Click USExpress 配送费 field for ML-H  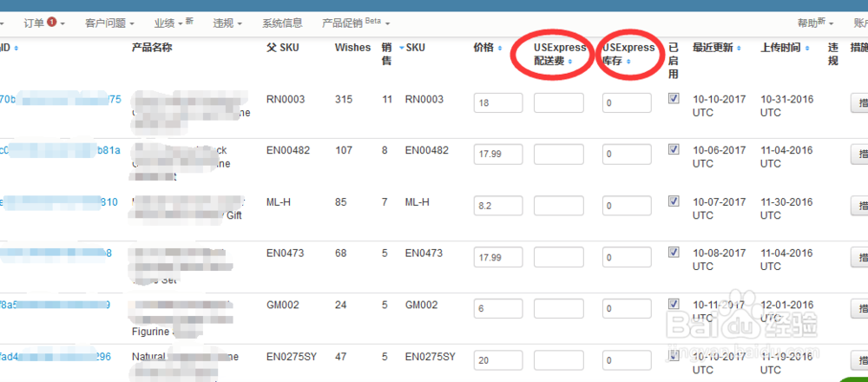(x=558, y=206)
